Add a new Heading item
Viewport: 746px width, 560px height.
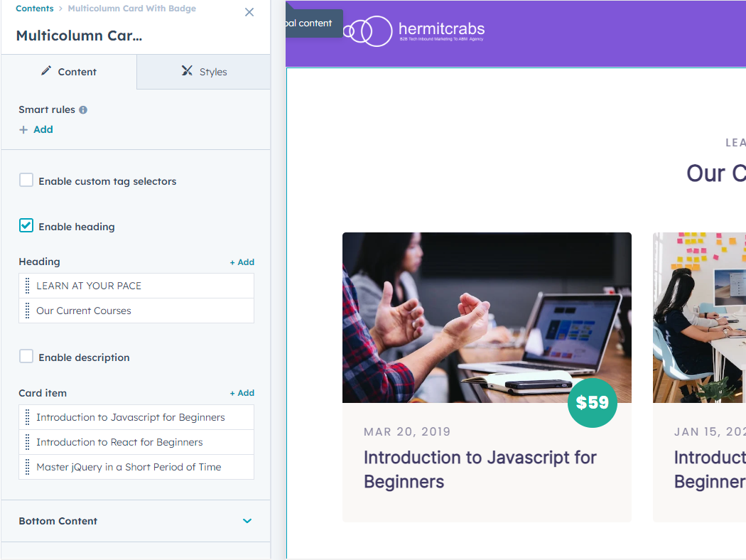coord(242,262)
